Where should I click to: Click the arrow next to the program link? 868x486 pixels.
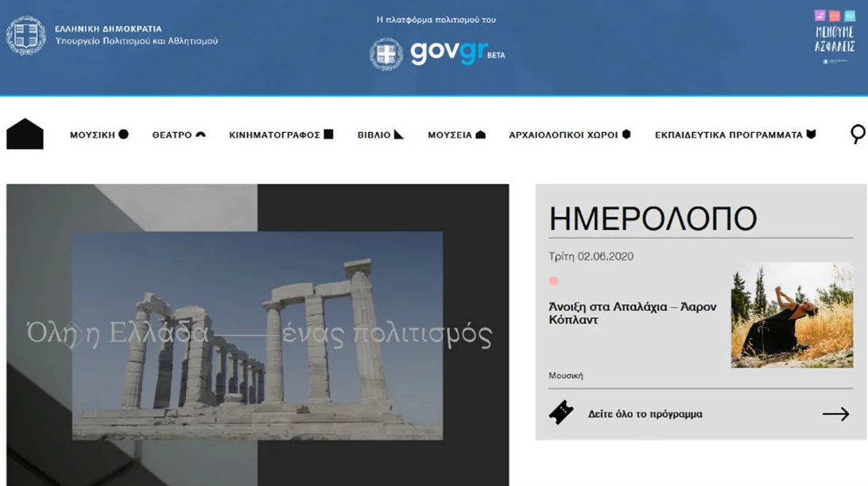(x=835, y=414)
